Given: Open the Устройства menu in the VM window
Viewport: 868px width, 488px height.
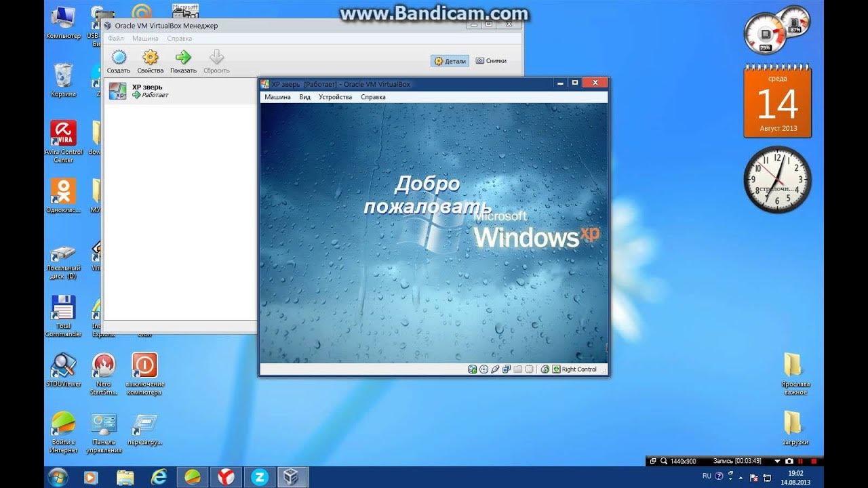Looking at the screenshot, I should 336,97.
